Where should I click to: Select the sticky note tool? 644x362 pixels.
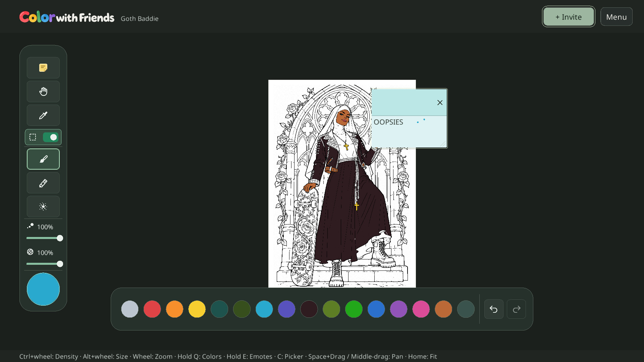point(43,68)
